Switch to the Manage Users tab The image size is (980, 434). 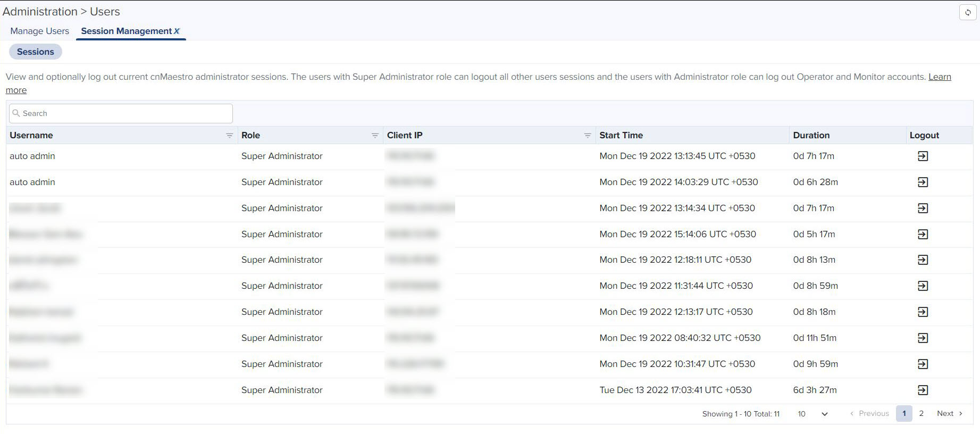[39, 31]
